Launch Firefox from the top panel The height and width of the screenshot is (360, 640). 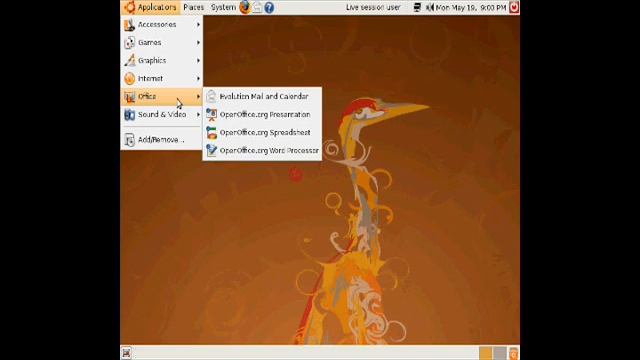point(245,7)
